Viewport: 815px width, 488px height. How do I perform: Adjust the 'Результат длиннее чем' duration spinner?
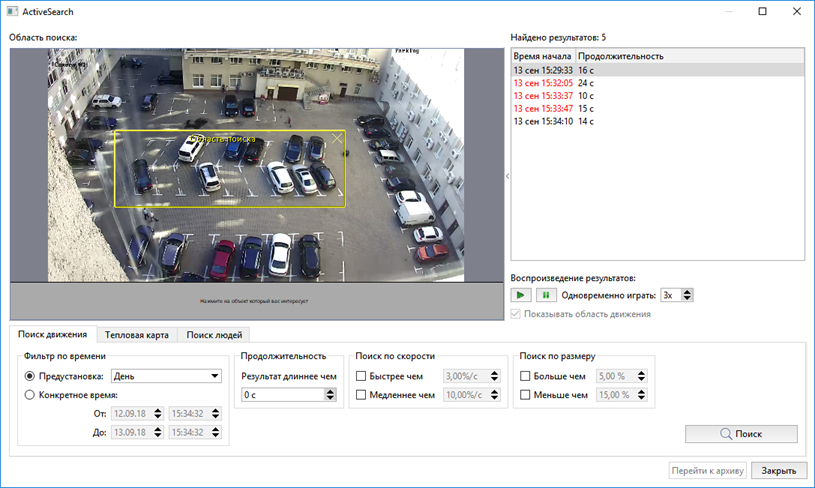coord(330,395)
